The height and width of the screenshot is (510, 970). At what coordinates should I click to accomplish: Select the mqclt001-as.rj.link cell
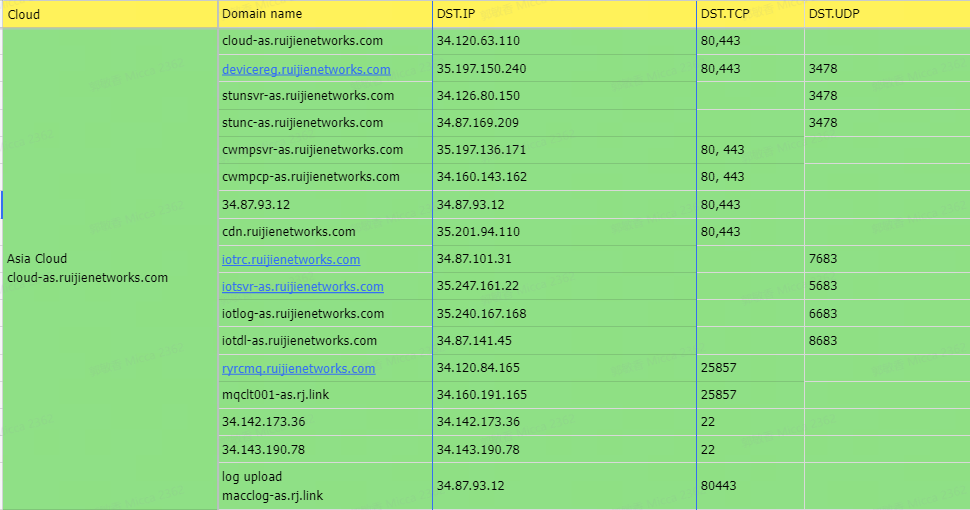click(325, 395)
